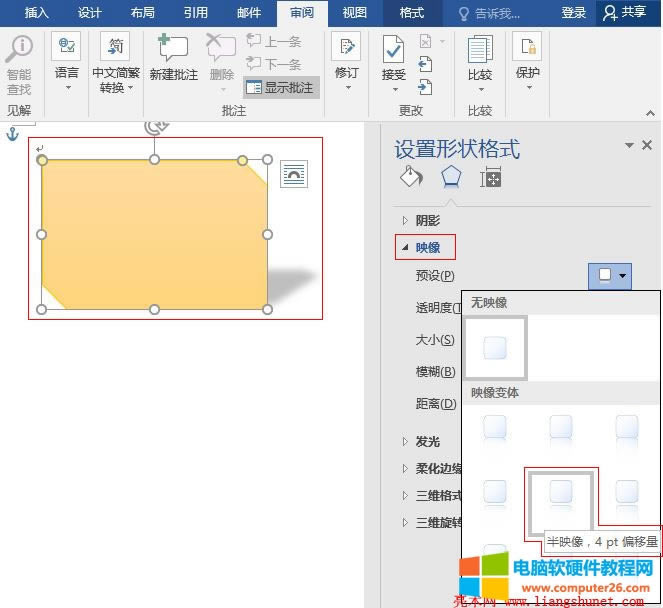Image resolution: width=663 pixels, height=608 pixels.
Task: Open the reflection Presets (预设) dropdown
Action: 610,275
